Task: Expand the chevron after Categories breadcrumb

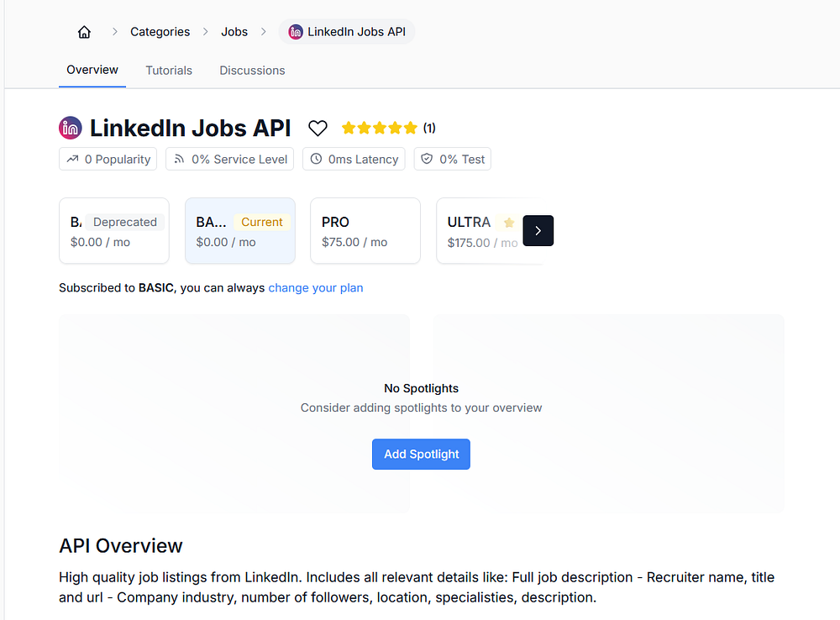Action: 206,32
